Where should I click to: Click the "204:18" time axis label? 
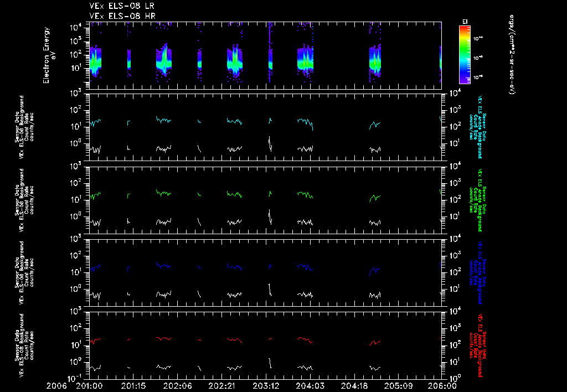coord(354,386)
